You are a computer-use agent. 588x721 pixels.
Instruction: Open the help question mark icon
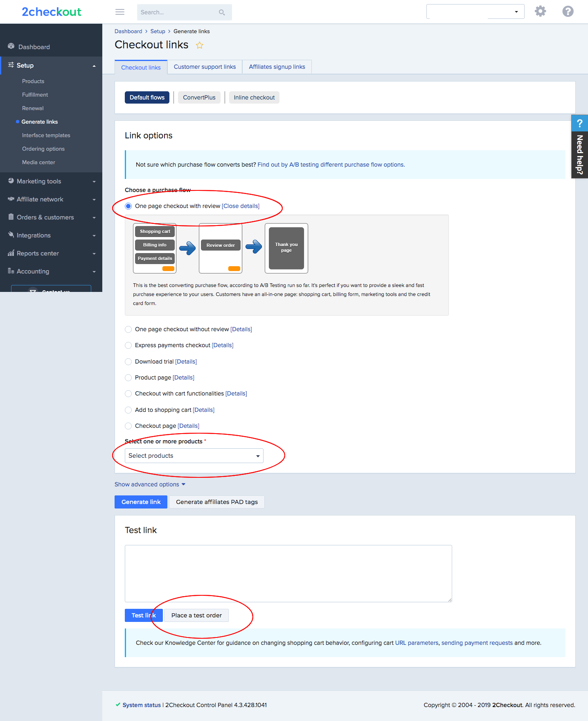(x=568, y=11)
